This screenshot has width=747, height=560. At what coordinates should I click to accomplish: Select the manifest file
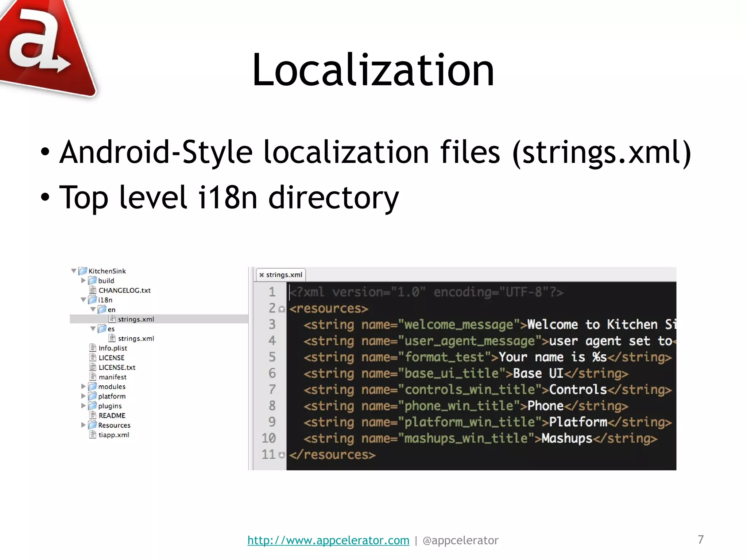click(x=112, y=377)
